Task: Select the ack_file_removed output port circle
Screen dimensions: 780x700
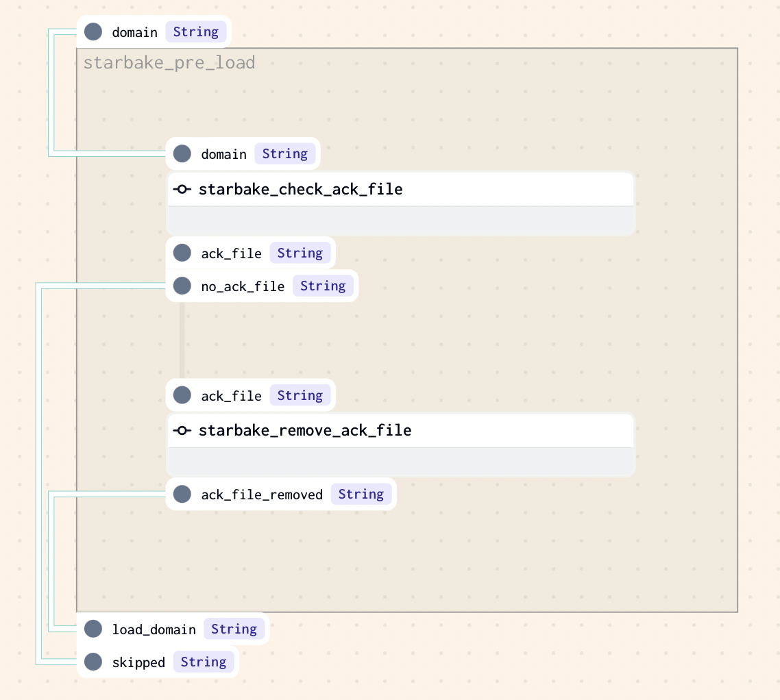Action: (x=182, y=494)
